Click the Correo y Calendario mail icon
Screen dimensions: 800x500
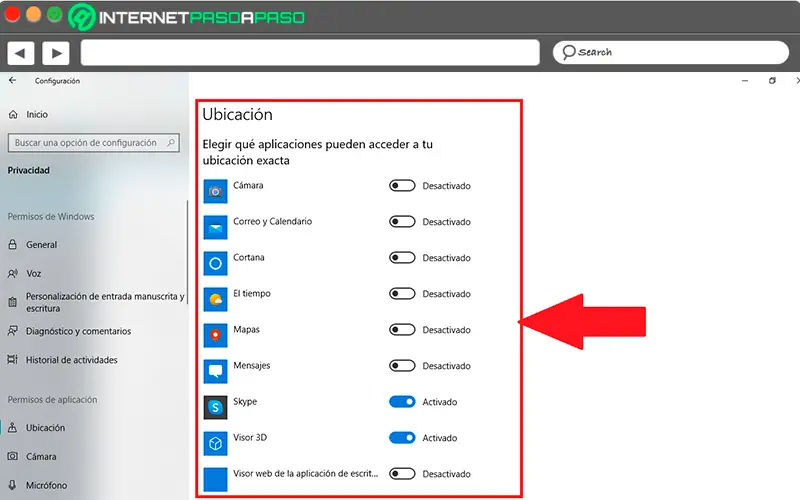coord(215,228)
